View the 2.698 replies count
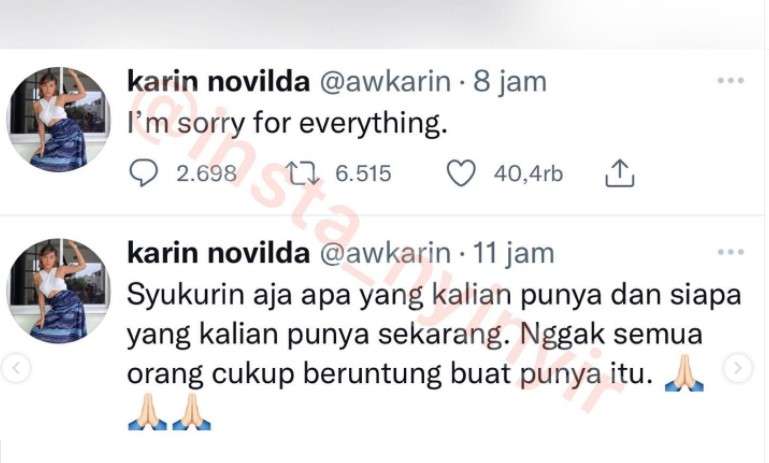Image resolution: width=769 pixels, height=463 pixels. pyautogui.click(x=206, y=174)
